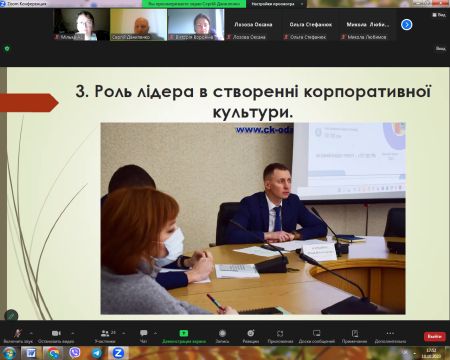Start recording with the Record icon
450x360 pixels.
222,333
